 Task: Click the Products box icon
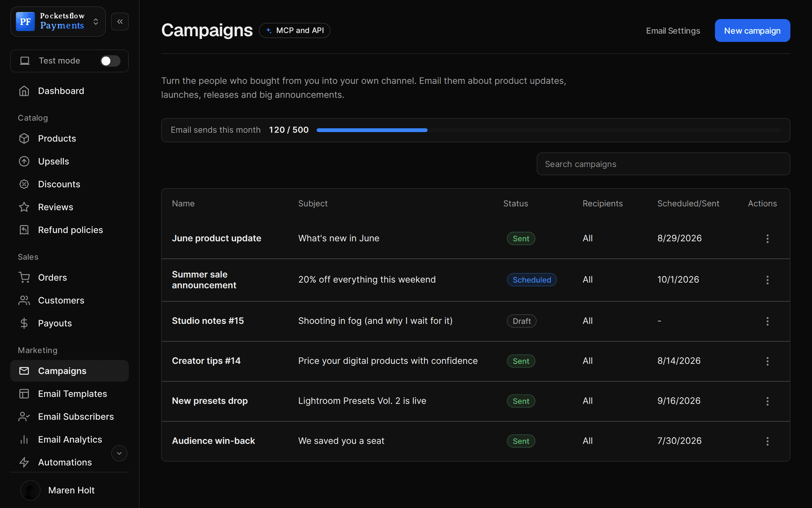pyautogui.click(x=24, y=139)
